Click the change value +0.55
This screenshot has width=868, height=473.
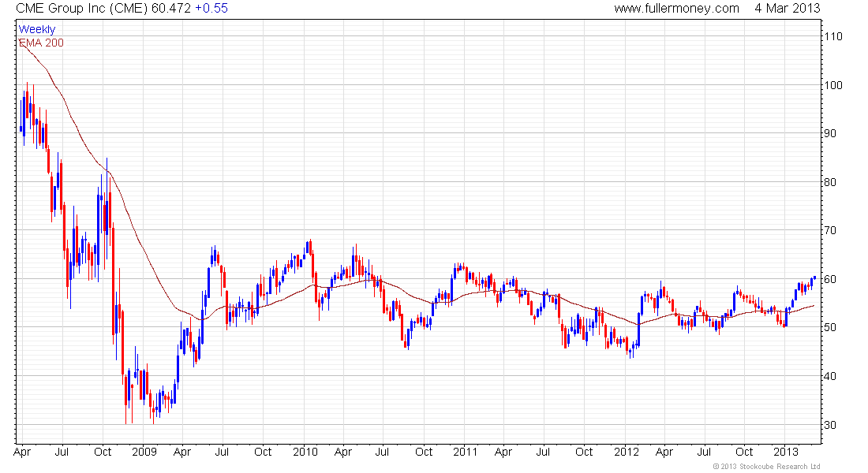click(211, 9)
